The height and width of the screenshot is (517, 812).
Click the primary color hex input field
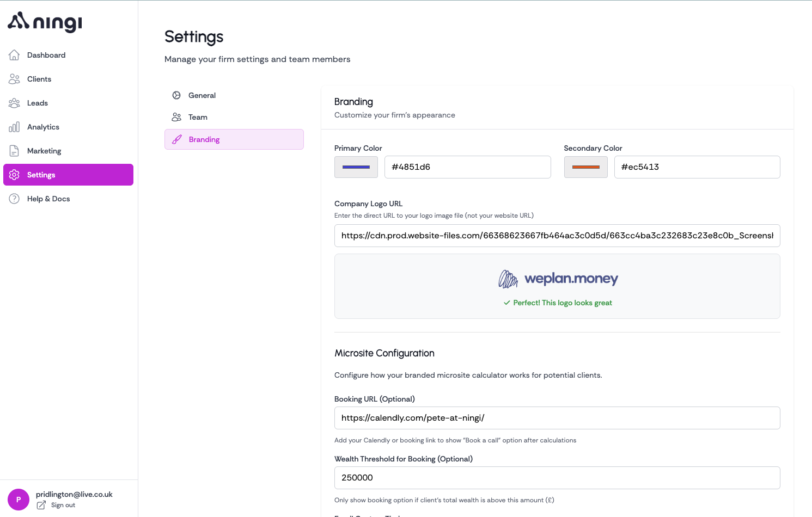click(467, 167)
